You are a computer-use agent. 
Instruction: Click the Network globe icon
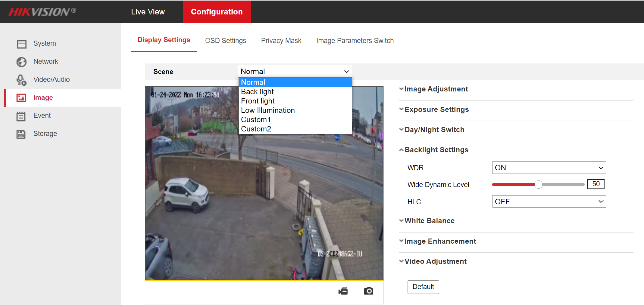(21, 62)
